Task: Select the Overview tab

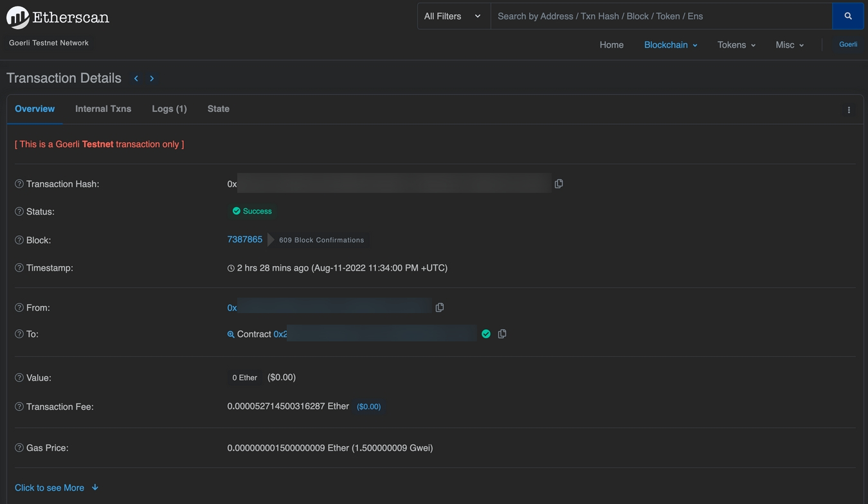Action: coord(35,109)
